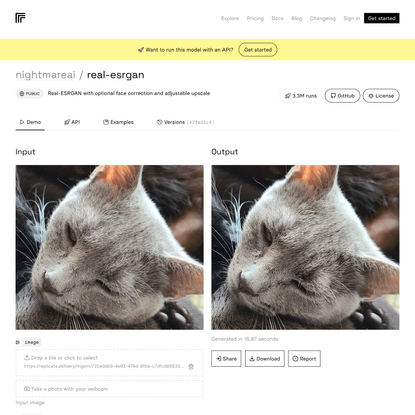Take a photo with your webcam option
Screen dimensions: 415x415
tap(109, 389)
